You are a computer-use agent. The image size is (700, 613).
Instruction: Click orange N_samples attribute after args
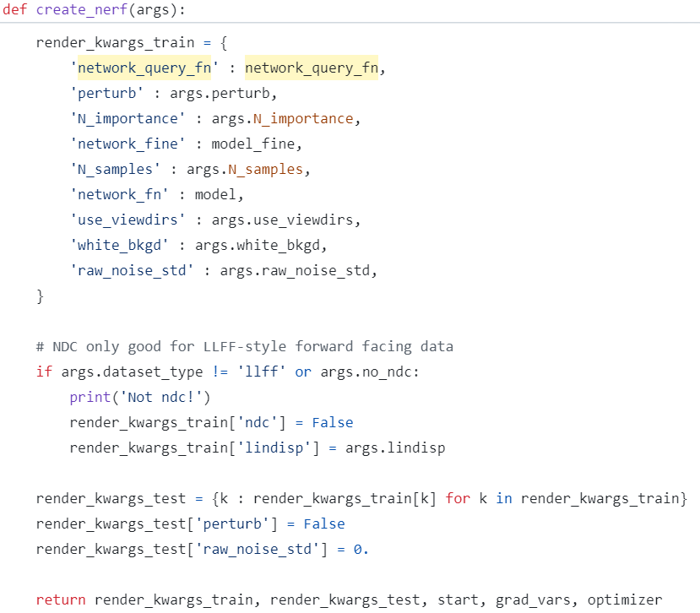(266, 169)
